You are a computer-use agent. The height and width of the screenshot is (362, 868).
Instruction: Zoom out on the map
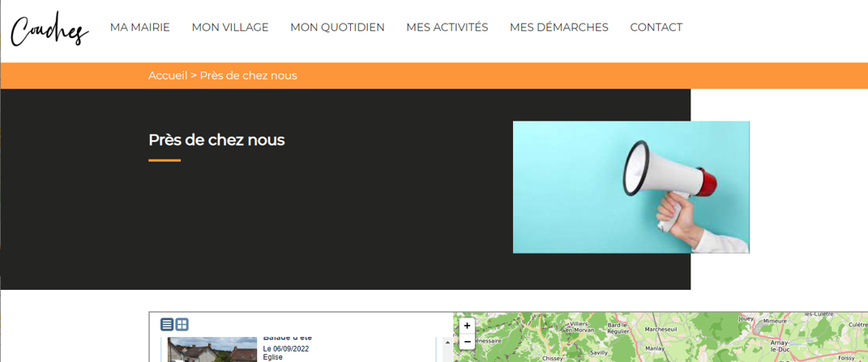(x=467, y=342)
